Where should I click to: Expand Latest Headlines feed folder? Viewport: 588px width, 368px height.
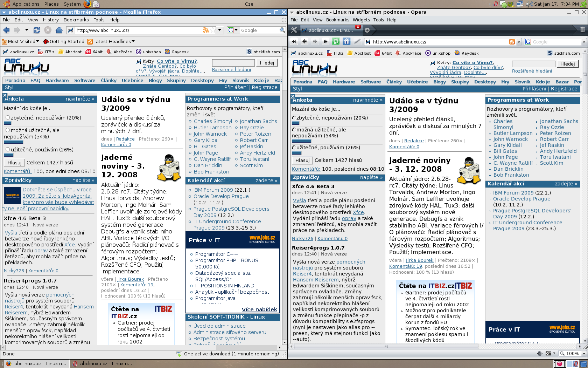pyautogui.click(x=111, y=41)
